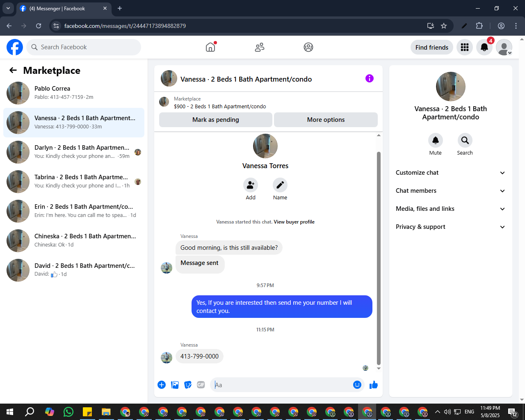Open conversation information purple icon

(x=370, y=78)
